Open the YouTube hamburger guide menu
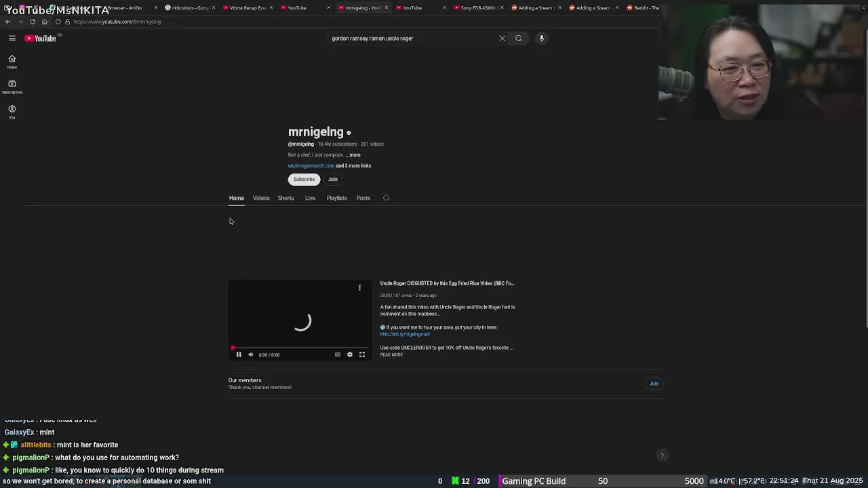This screenshot has height=488, width=868. (12, 39)
